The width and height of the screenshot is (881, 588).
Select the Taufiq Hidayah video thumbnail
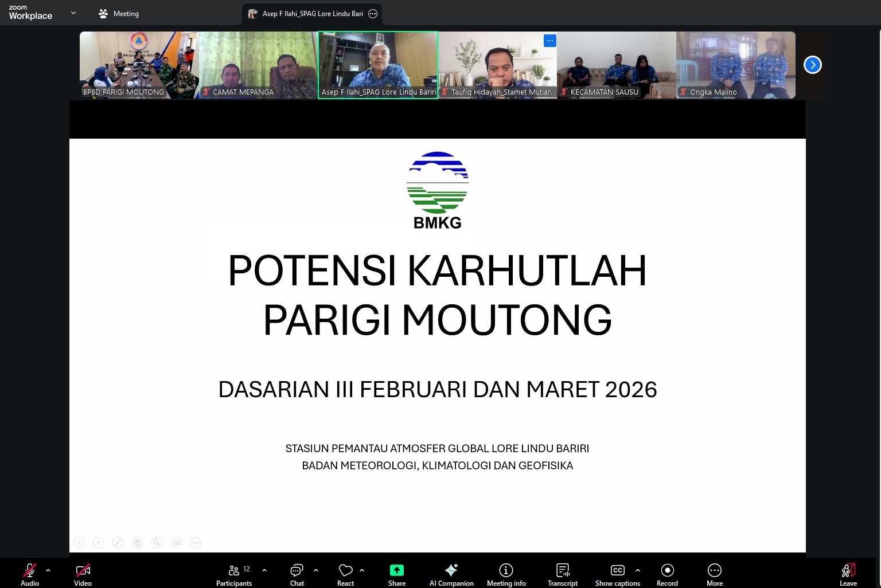(497, 64)
